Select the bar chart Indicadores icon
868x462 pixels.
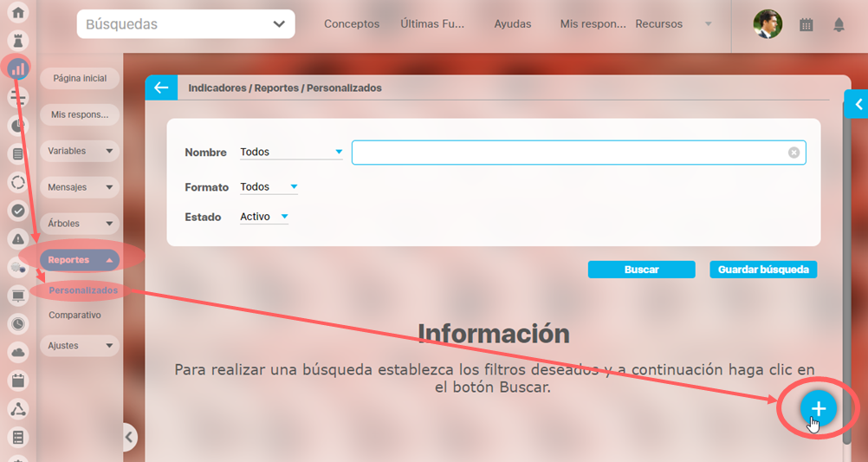(x=17, y=68)
